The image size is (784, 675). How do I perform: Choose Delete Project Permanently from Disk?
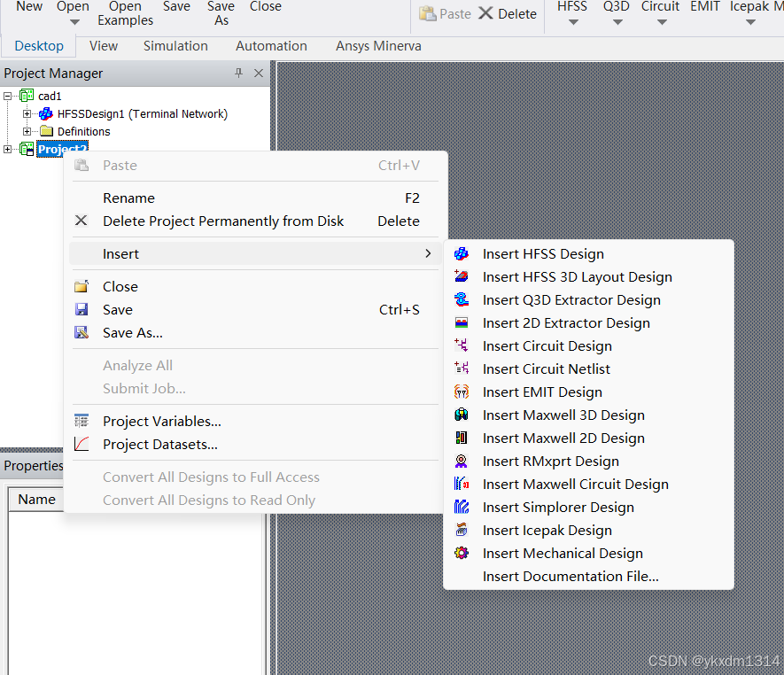pos(255,221)
